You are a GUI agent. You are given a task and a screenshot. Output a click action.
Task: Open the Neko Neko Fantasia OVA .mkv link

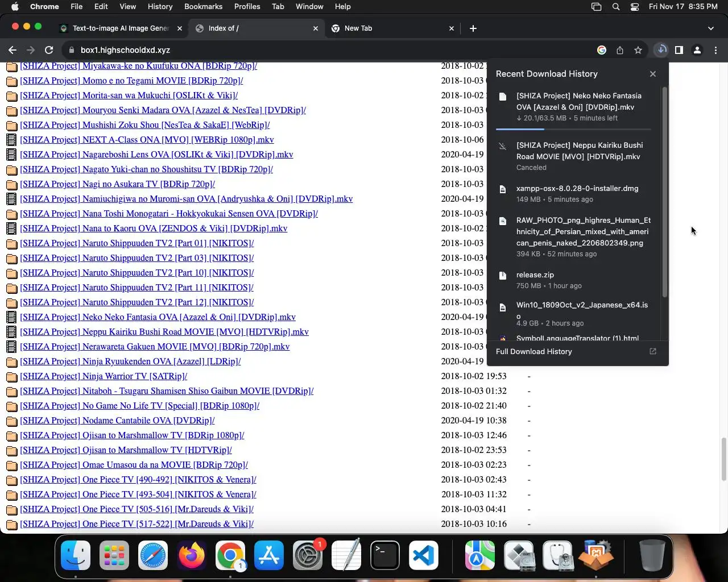click(158, 317)
